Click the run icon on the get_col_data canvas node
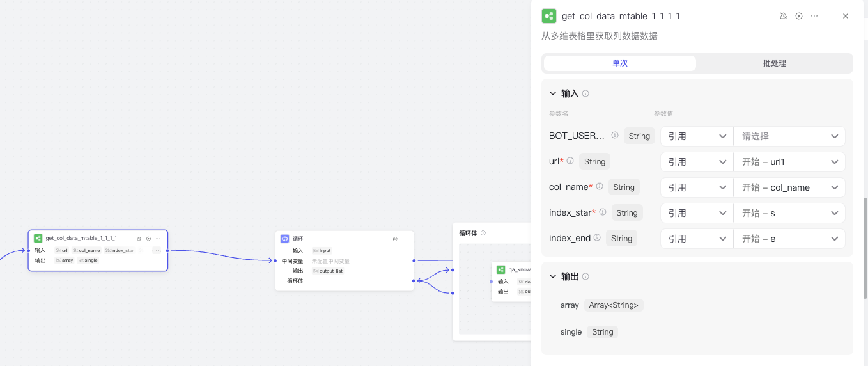868x366 pixels. (148, 238)
